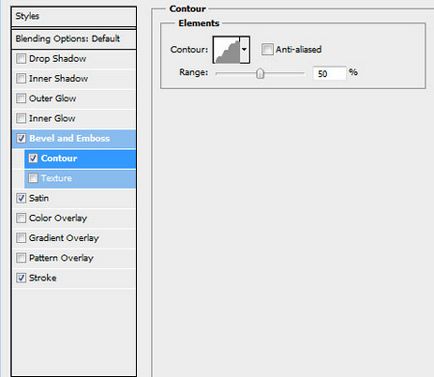Screen dimensions: 434x377
Task: Expand the Contour picker dropdown arrow
Action: [x=244, y=50]
